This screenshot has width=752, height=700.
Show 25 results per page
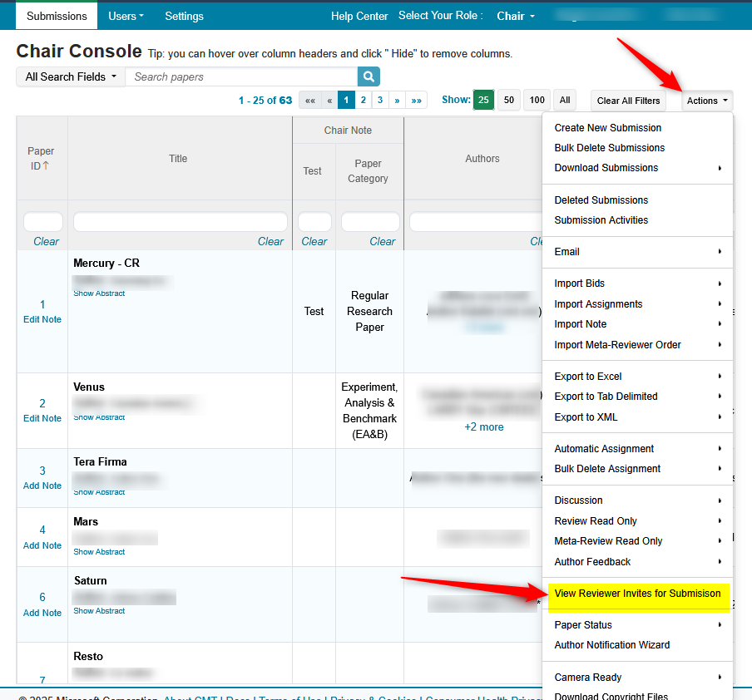coord(482,101)
